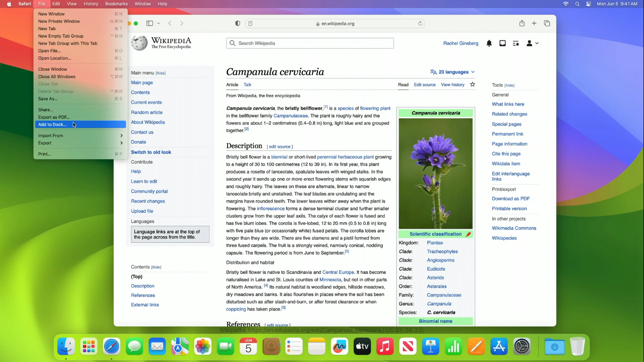644x362 pixels.
Task: Select Export as PDF menu item
Action: 80,117
